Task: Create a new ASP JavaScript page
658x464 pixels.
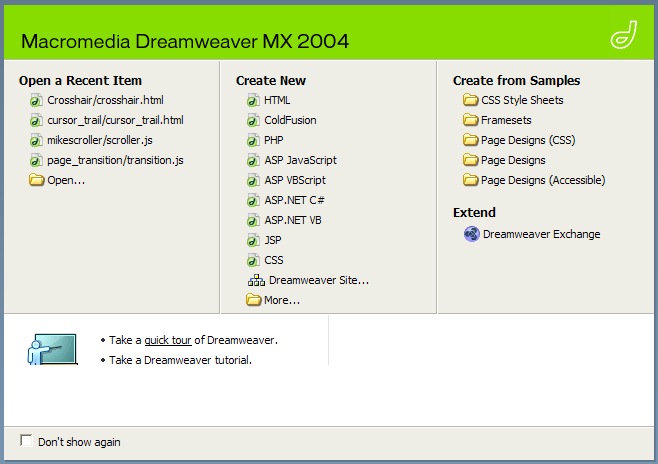Action: (x=300, y=160)
